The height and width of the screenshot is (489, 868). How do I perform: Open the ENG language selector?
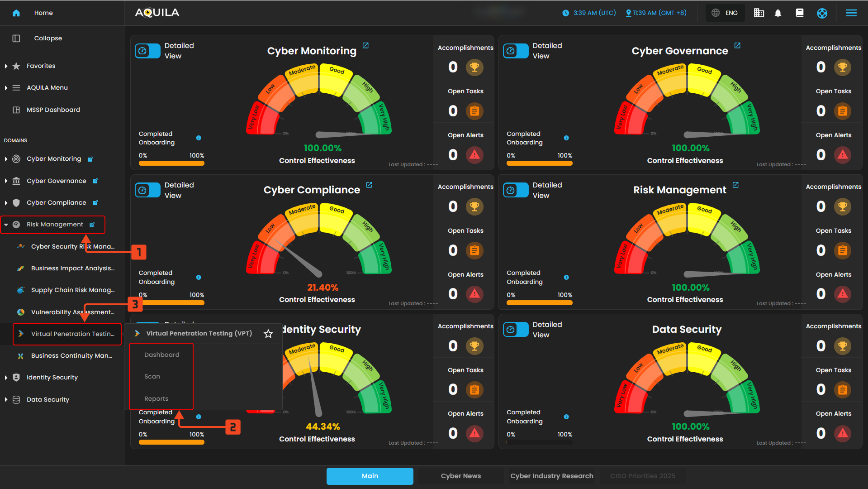(x=725, y=13)
